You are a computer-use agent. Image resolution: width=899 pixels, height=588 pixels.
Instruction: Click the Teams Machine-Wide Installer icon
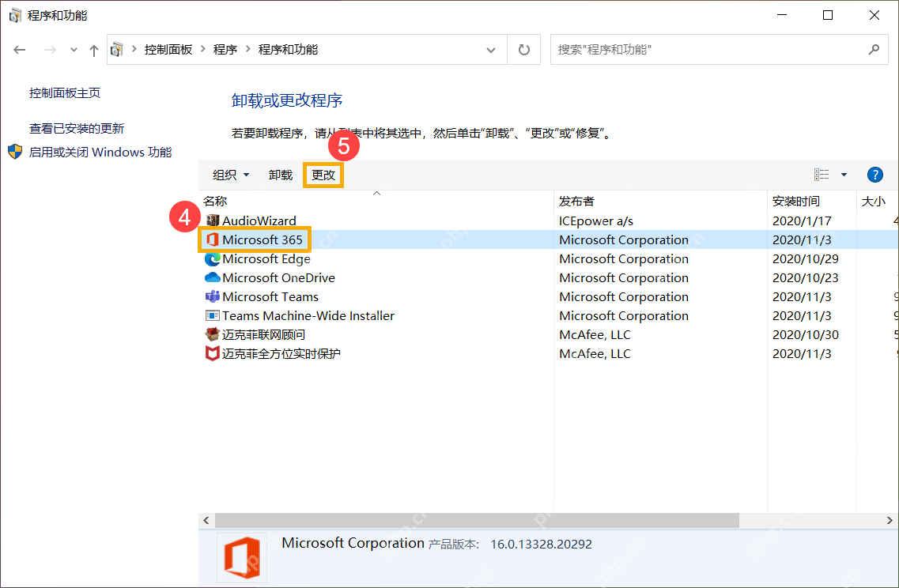[213, 316]
